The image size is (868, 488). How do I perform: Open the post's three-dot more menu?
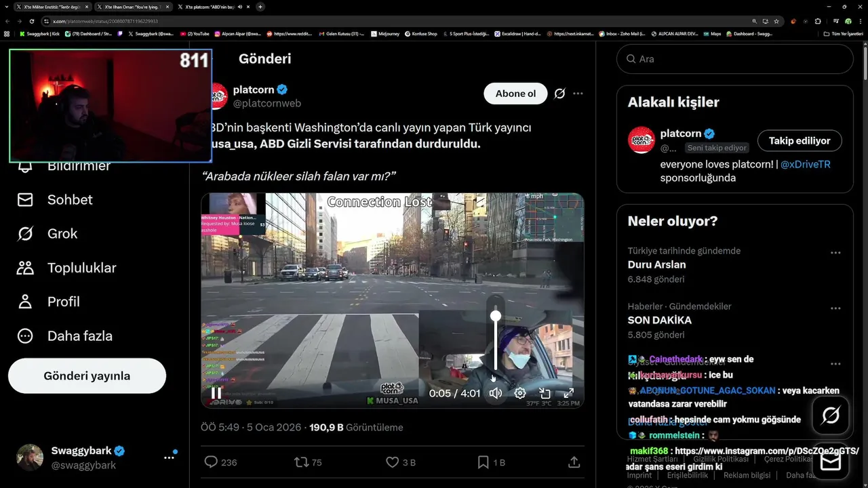[x=578, y=94]
